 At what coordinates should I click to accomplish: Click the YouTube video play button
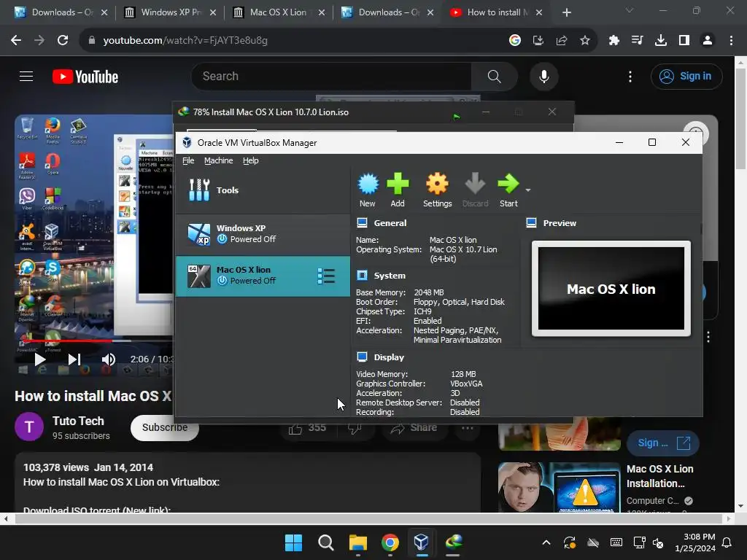click(40, 359)
